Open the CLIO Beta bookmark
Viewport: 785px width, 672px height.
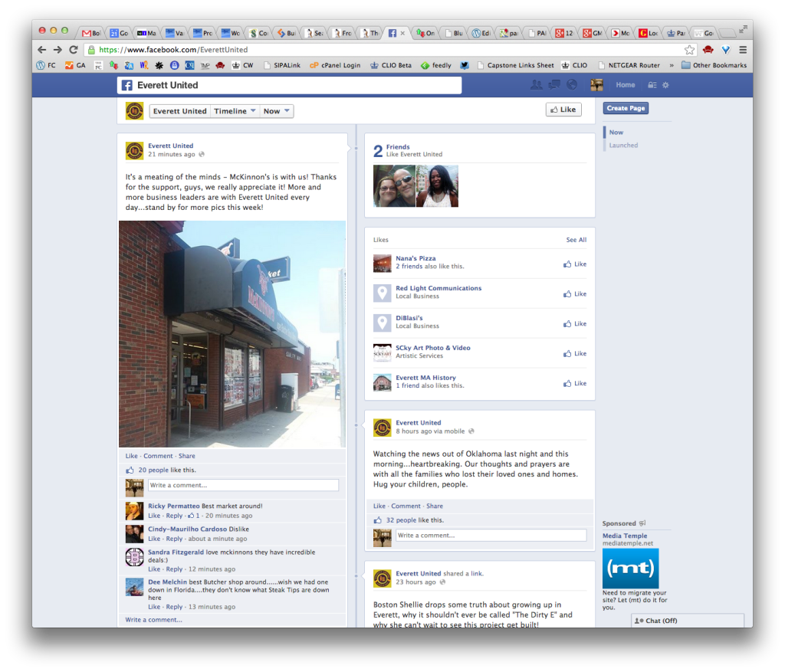coord(390,65)
